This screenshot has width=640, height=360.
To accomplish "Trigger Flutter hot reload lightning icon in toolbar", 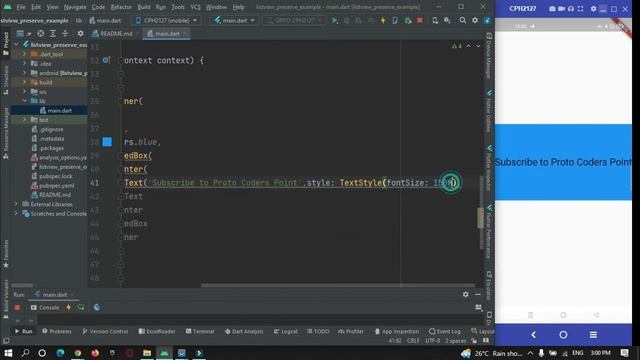I will [x=383, y=20].
